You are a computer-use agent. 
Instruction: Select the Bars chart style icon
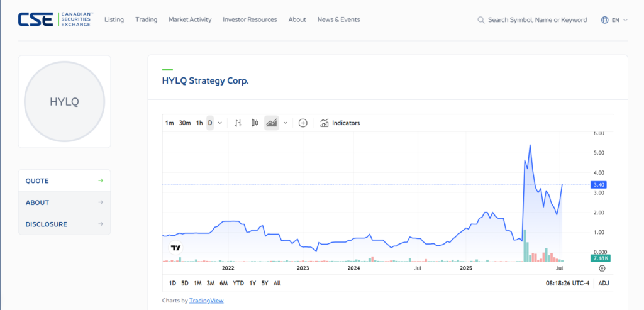tap(238, 123)
